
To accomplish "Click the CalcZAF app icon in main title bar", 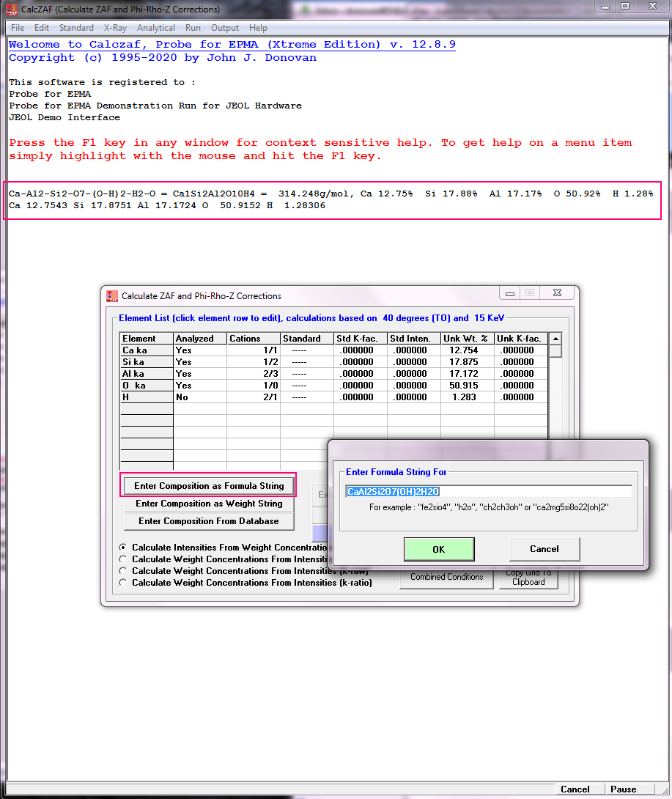I will [x=11, y=10].
